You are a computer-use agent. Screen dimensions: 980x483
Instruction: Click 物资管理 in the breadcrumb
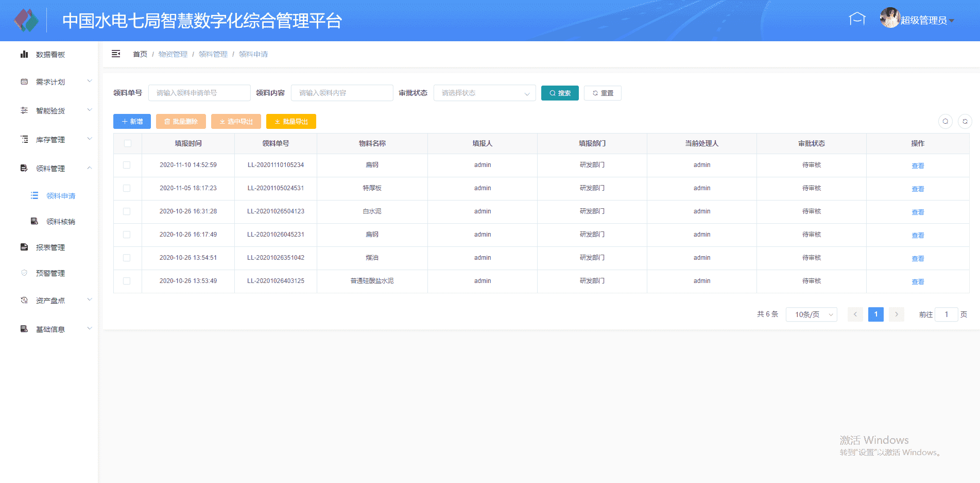coord(173,54)
